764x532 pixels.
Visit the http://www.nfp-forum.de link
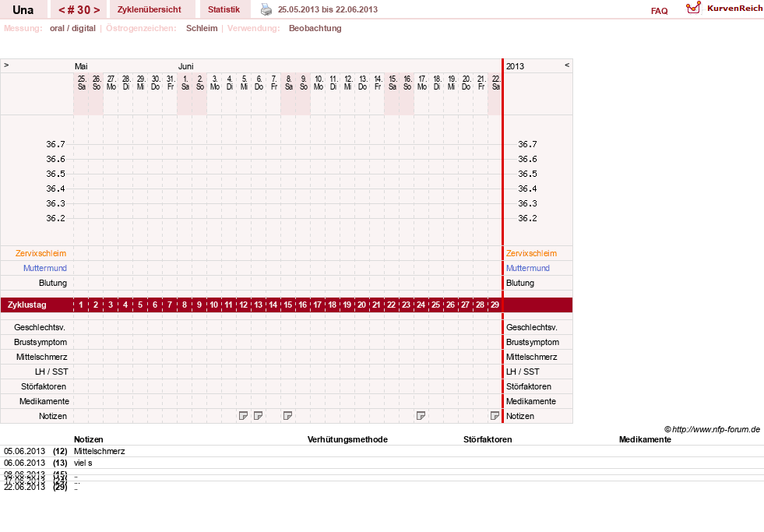pos(716,429)
